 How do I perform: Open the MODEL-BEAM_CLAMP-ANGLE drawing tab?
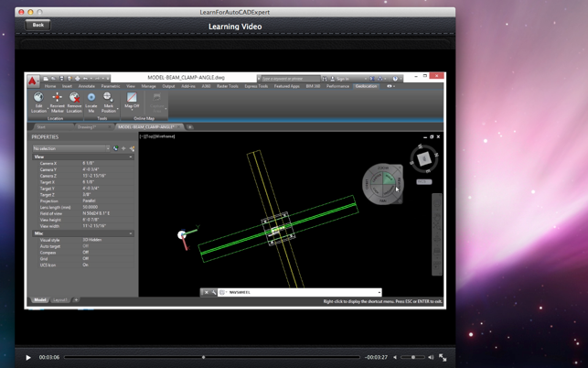(146, 127)
